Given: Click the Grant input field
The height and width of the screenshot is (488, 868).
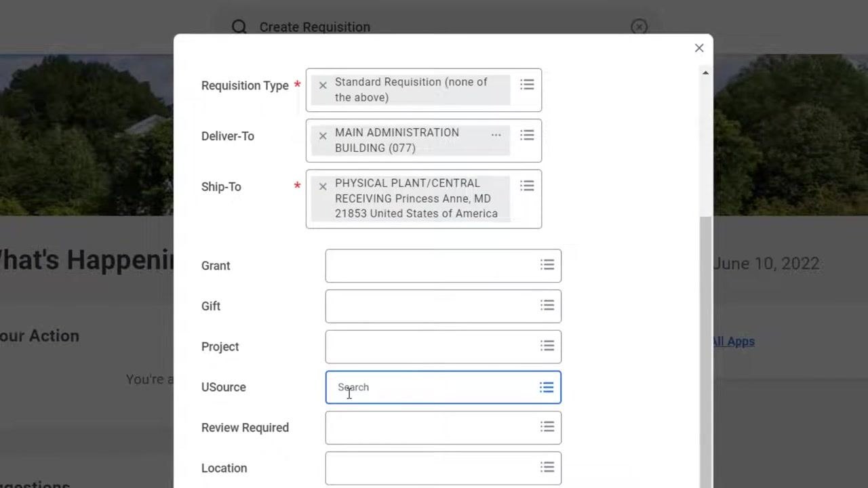Looking at the screenshot, I should 443,266.
